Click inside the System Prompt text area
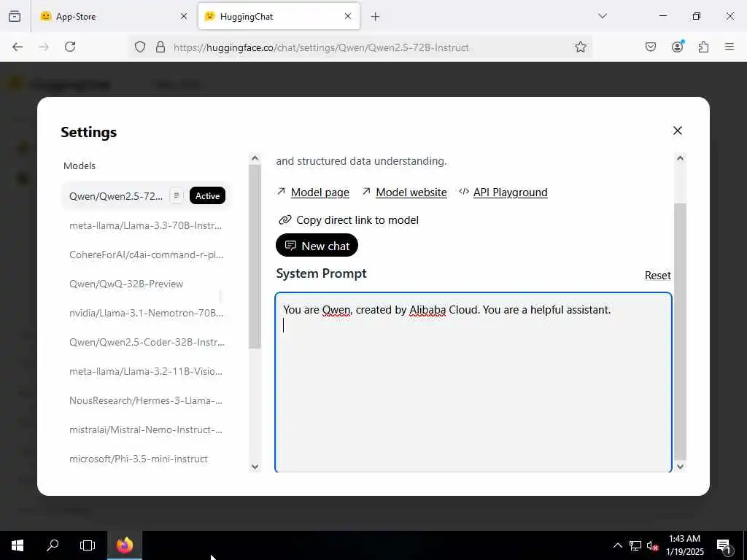 473,382
